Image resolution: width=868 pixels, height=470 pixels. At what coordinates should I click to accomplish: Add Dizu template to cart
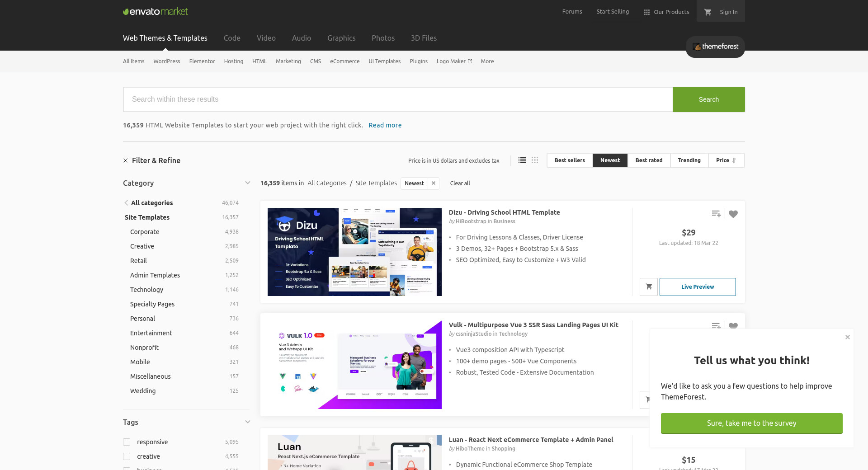click(649, 287)
